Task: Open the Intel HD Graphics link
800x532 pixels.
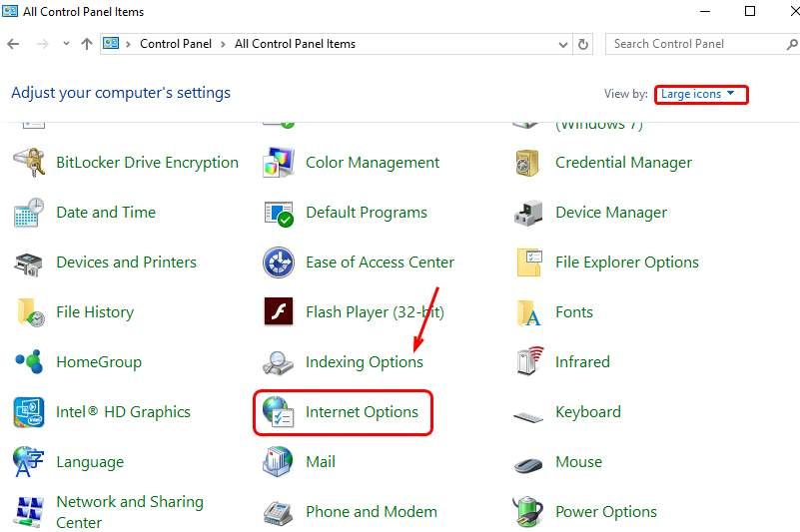Action: point(123,411)
